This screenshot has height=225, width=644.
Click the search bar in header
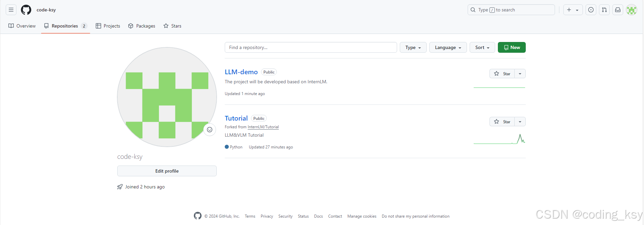point(511,10)
